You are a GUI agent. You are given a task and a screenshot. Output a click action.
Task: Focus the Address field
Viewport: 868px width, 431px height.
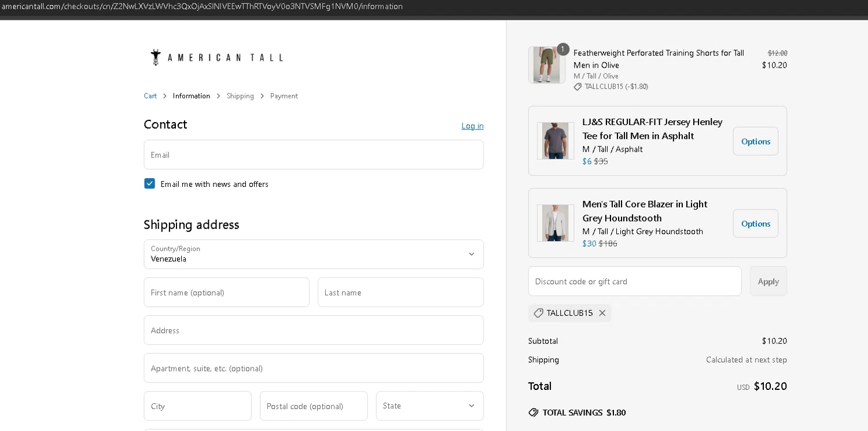[x=314, y=330]
